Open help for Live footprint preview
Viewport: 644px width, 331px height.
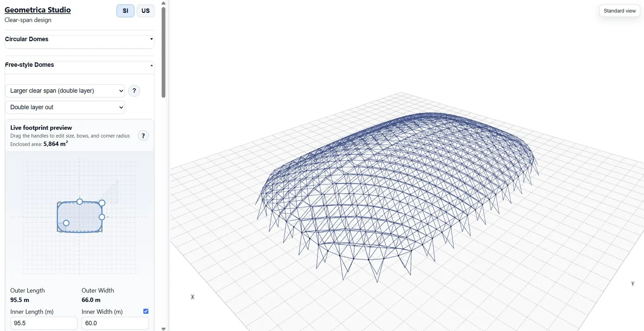click(x=143, y=136)
